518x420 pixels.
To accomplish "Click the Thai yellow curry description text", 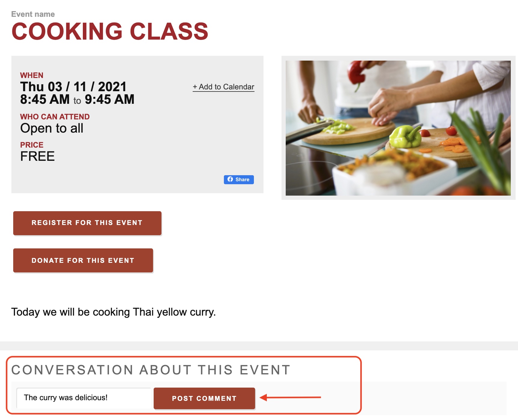I will (x=113, y=312).
